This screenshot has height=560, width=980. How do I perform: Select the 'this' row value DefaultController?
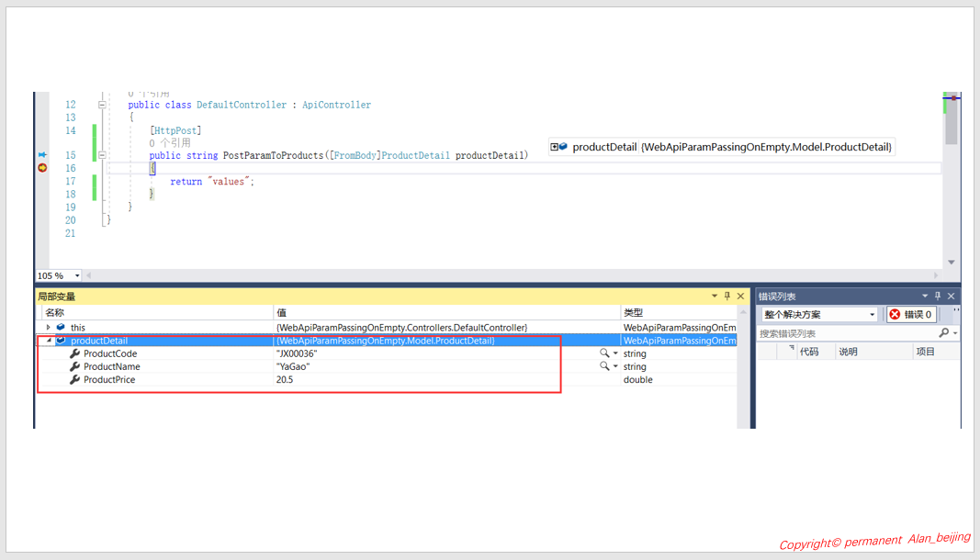pos(402,328)
